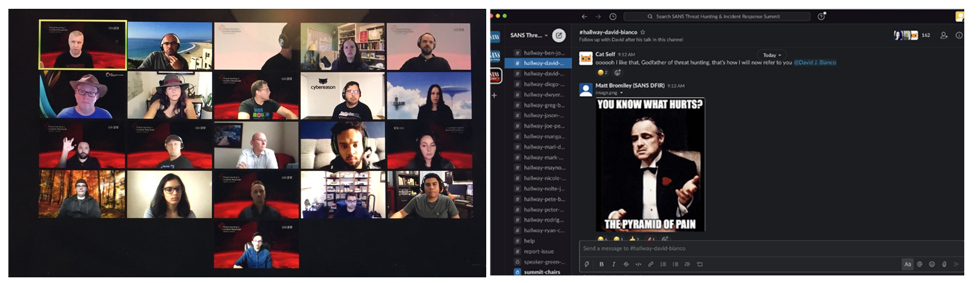This screenshot has width=980, height=283.
Task: Toggle bold formatting in composer
Action: pos(601,264)
